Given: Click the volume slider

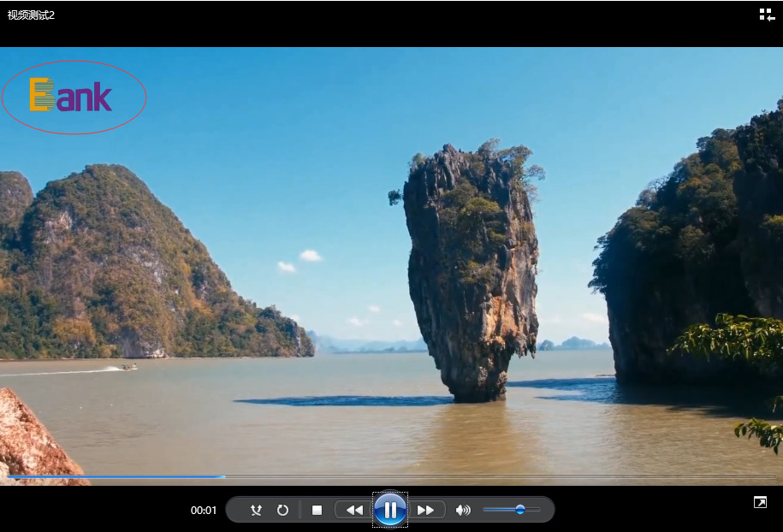Looking at the screenshot, I should [x=512, y=510].
